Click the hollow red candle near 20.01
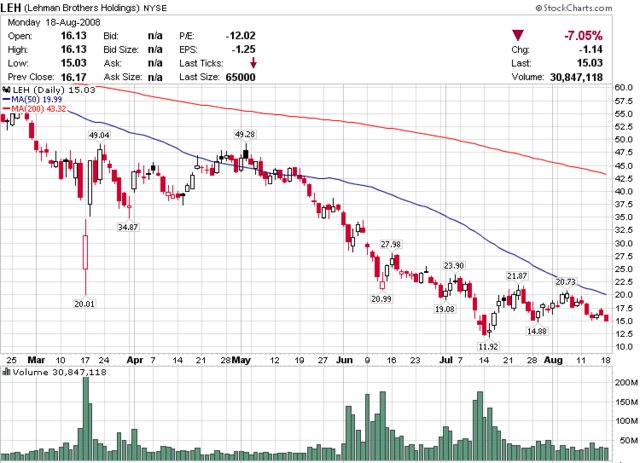The height and width of the screenshot is (463, 640). tap(85, 252)
